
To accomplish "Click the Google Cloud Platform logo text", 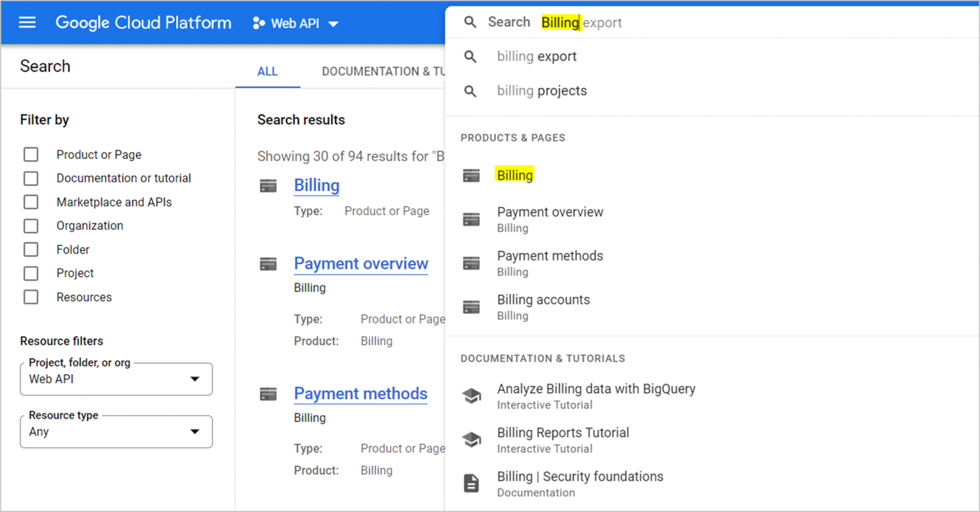I will [144, 23].
